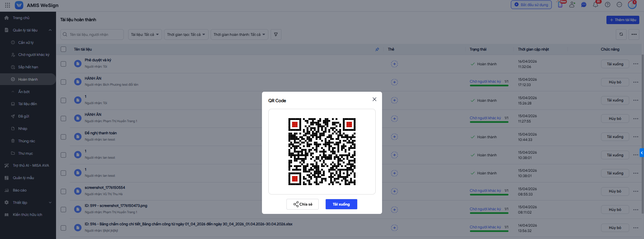Check the HÀNH ÁN Phạm Thị Huyền Trang checkbox
Screen dimensions: 644x239
63,118
